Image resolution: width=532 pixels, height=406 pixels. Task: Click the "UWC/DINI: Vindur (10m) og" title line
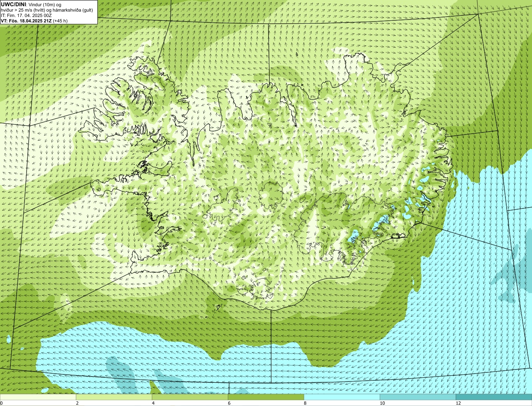tap(31, 4)
